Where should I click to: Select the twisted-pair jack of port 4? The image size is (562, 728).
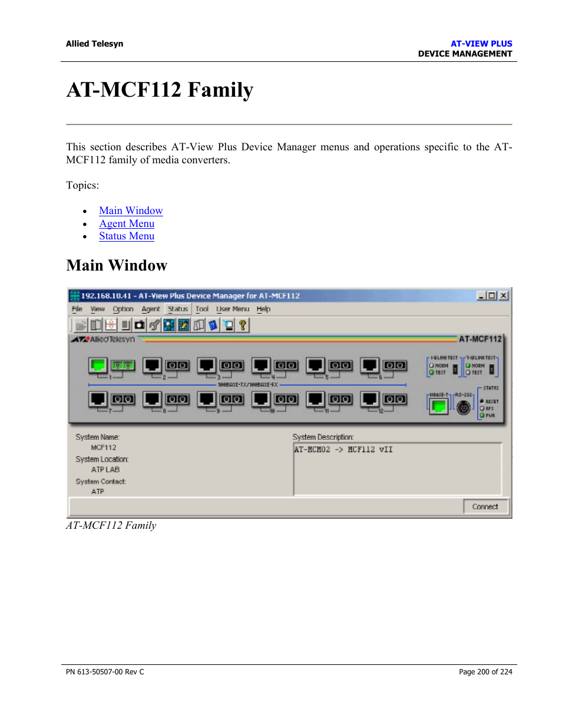coord(261,365)
